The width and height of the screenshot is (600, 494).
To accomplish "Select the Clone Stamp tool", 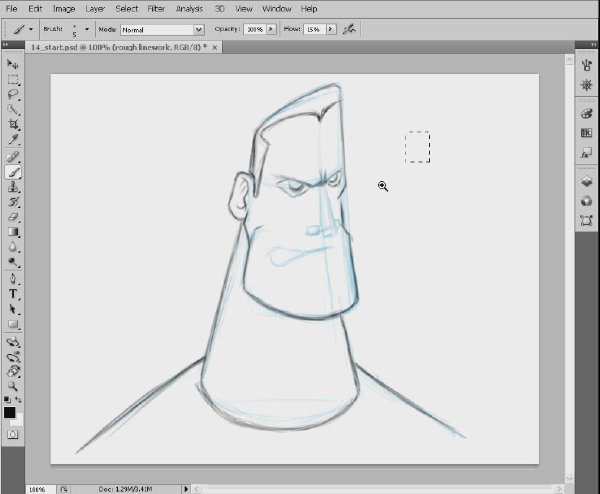I will coord(13,187).
